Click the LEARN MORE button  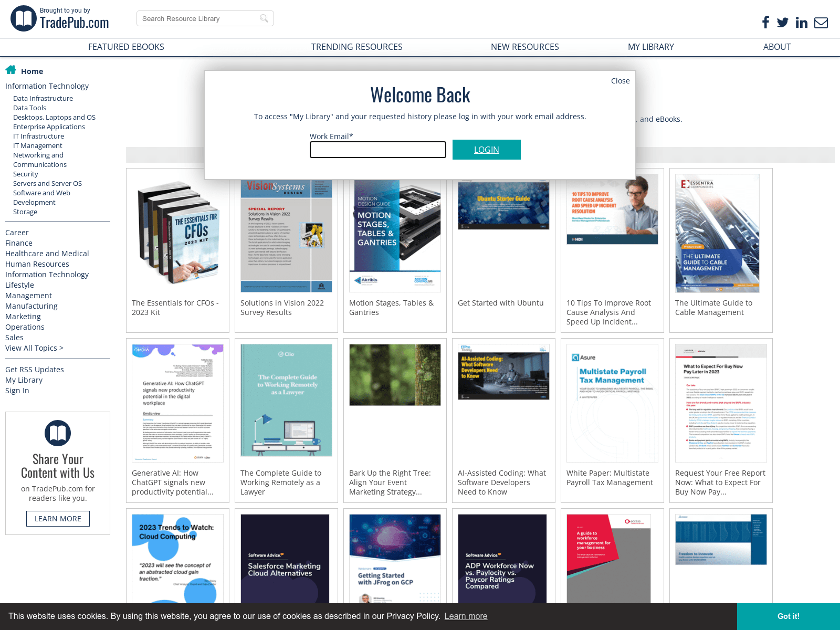(x=58, y=519)
